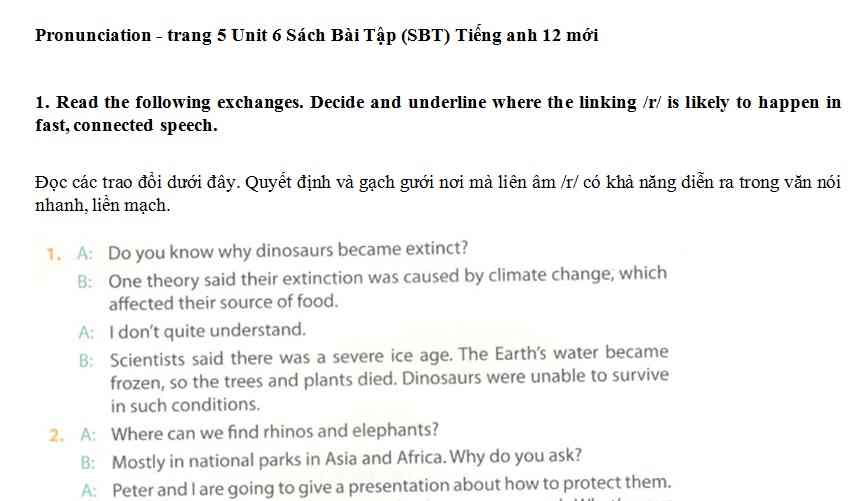Click the sentence 'Do you know why dinosaurs became extinct?'
867x501 pixels.
[288, 250]
